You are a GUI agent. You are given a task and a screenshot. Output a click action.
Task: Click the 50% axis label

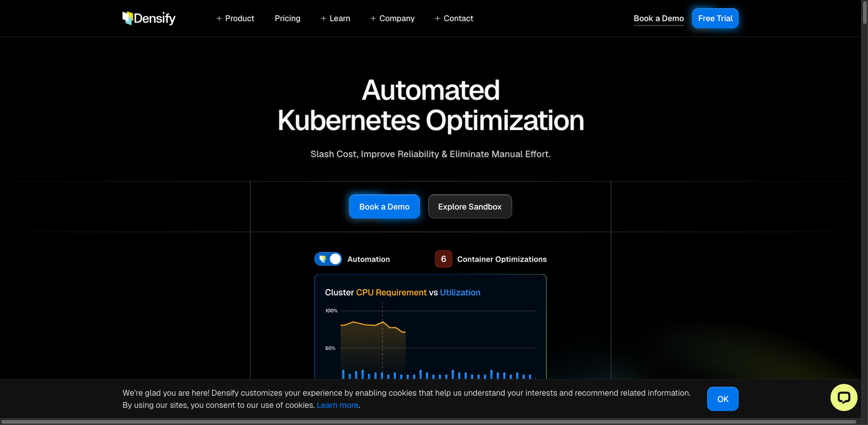330,348
